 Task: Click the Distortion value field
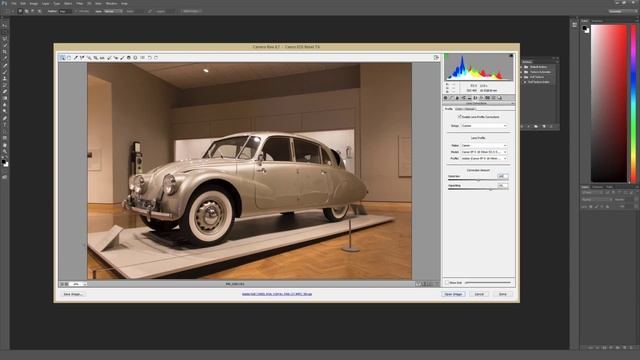pos(503,176)
